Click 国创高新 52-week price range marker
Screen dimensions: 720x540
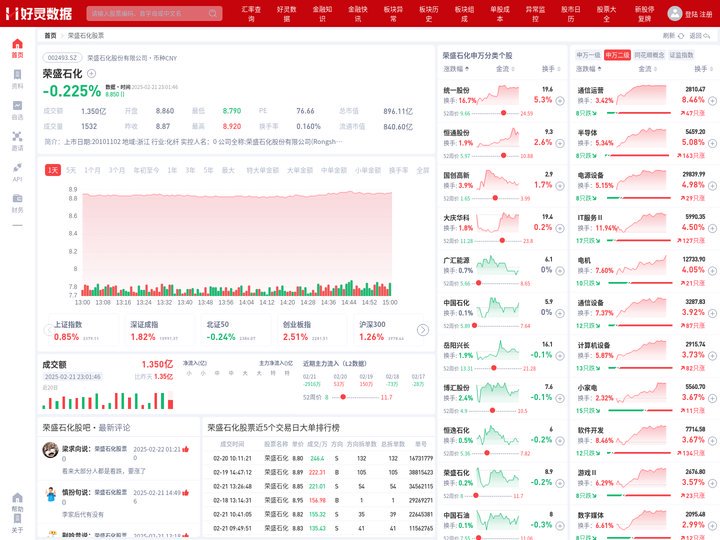495,198
